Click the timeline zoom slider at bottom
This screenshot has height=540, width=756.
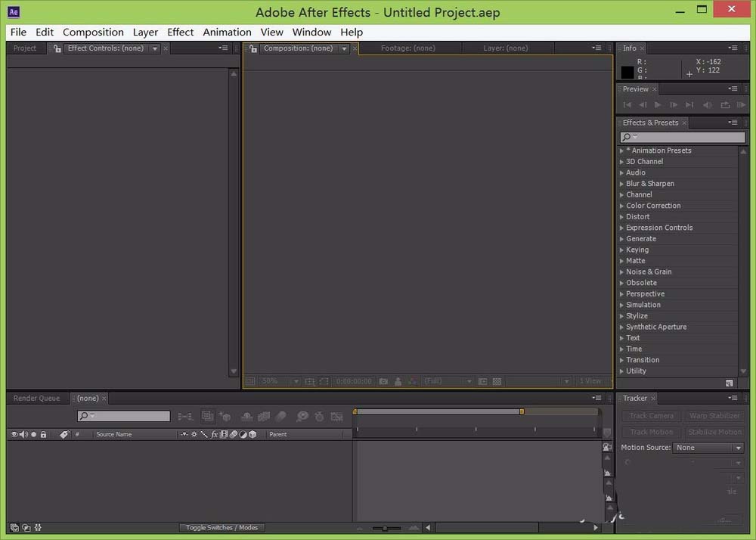(x=386, y=529)
